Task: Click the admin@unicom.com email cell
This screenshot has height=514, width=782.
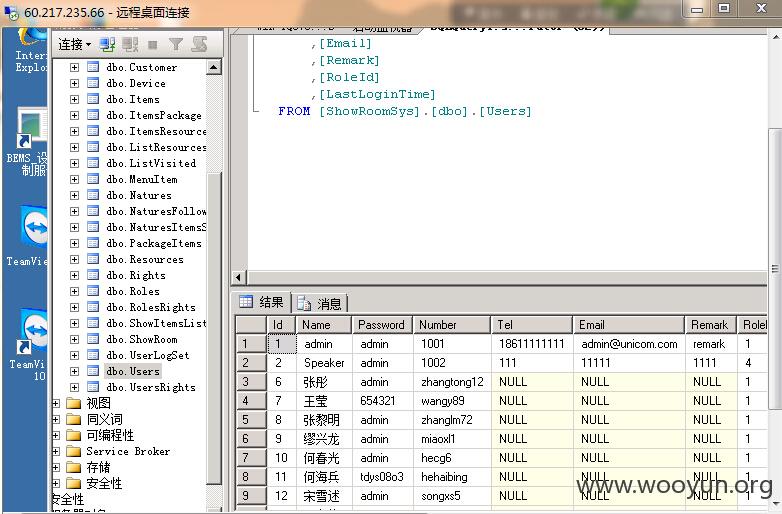Action: tap(629, 344)
